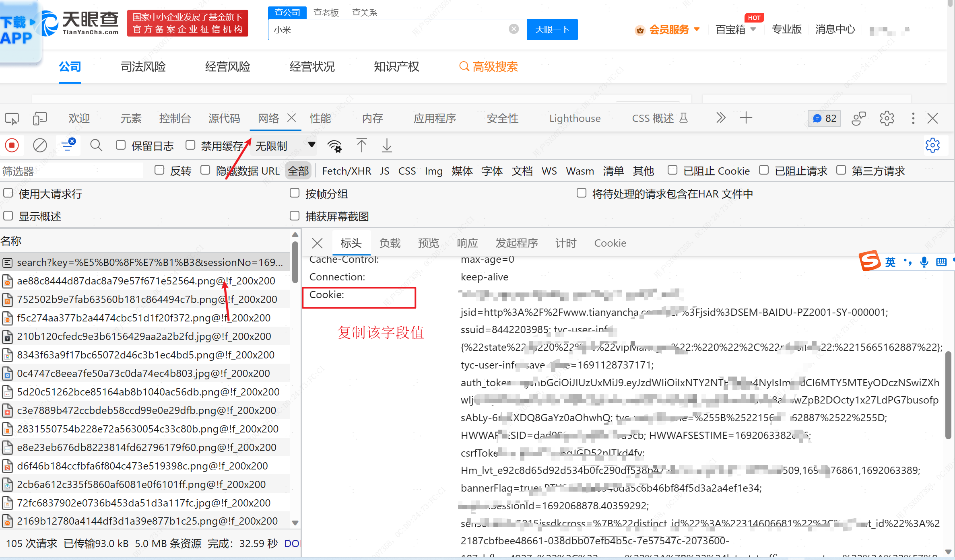The image size is (955, 560).
Task: Open the Lighthouse tab
Action: [575, 118]
